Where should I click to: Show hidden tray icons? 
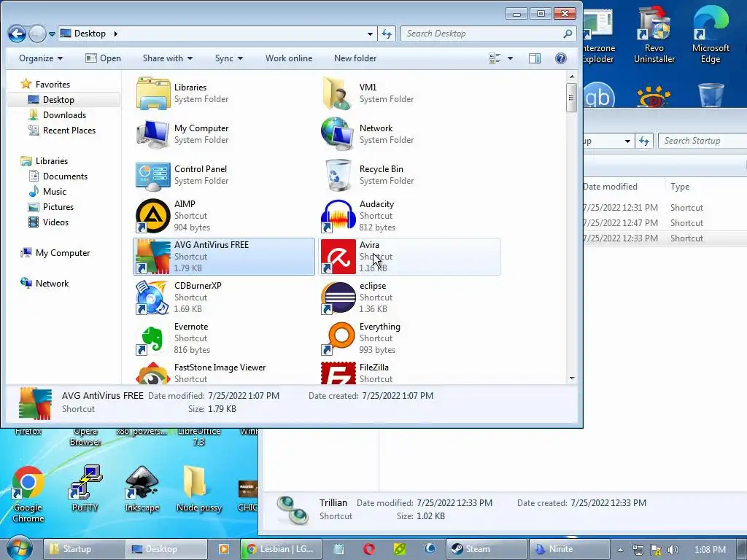[x=620, y=550]
